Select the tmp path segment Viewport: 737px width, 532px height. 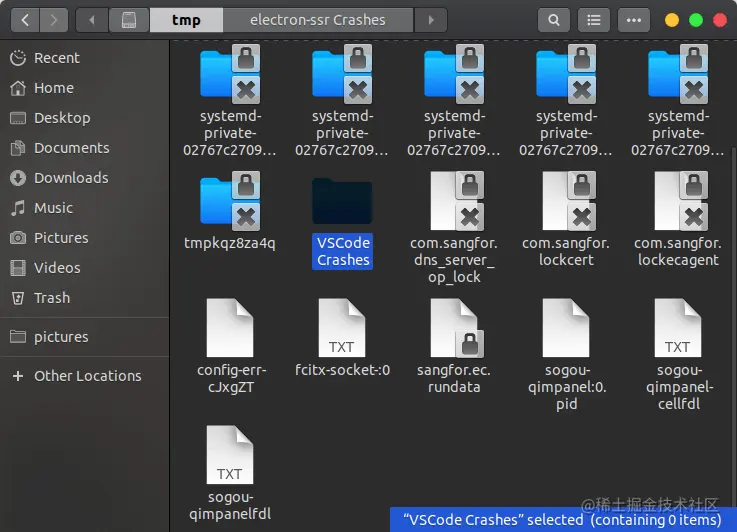point(186,20)
